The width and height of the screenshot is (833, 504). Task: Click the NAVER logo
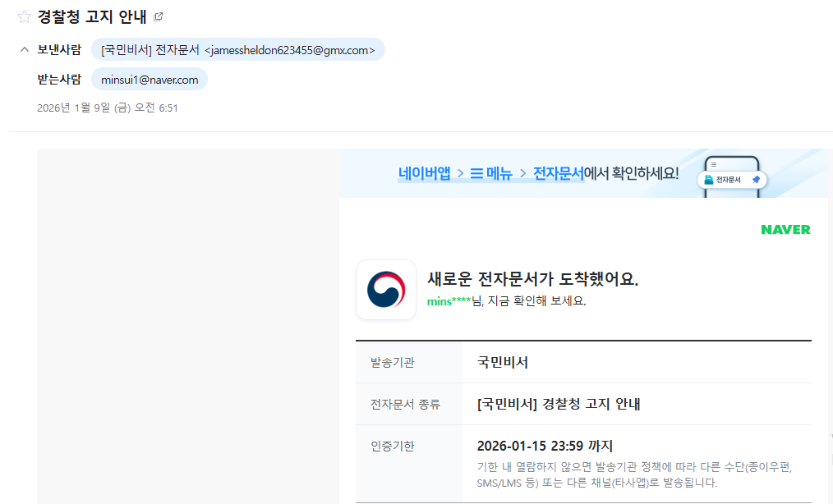785,229
